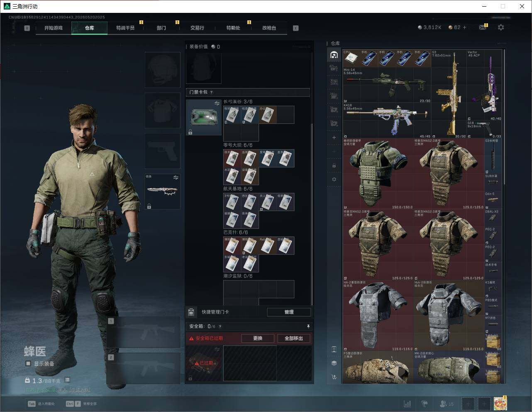Screen dimensions: 532x412
Task: Open the weight details list icon
Action: pyautogui.click(x=67, y=380)
